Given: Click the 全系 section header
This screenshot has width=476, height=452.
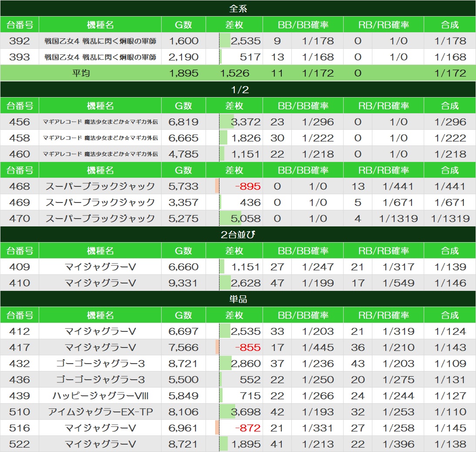Looking at the screenshot, I should point(238,8).
